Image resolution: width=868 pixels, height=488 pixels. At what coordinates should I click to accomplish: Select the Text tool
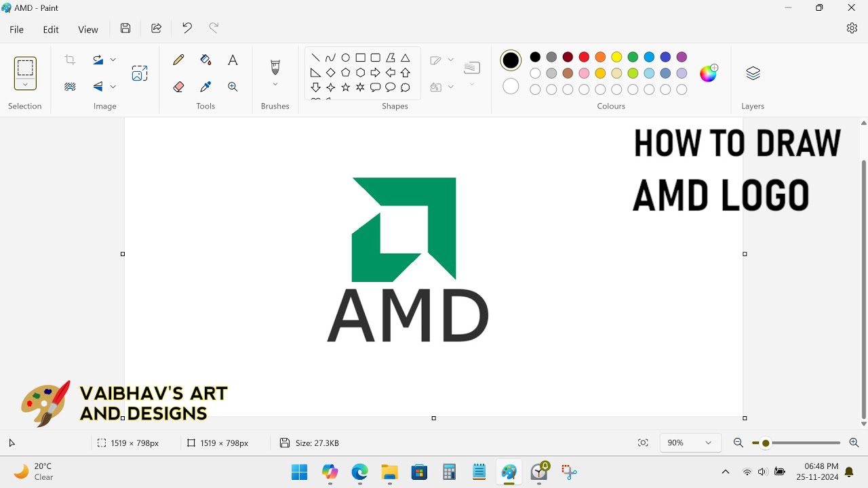click(x=233, y=60)
